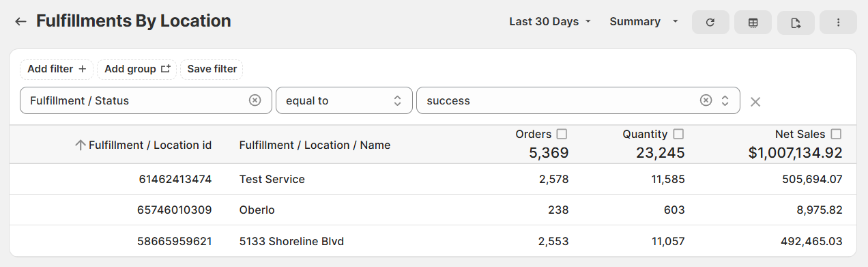Clear the success filter value

[x=706, y=100]
